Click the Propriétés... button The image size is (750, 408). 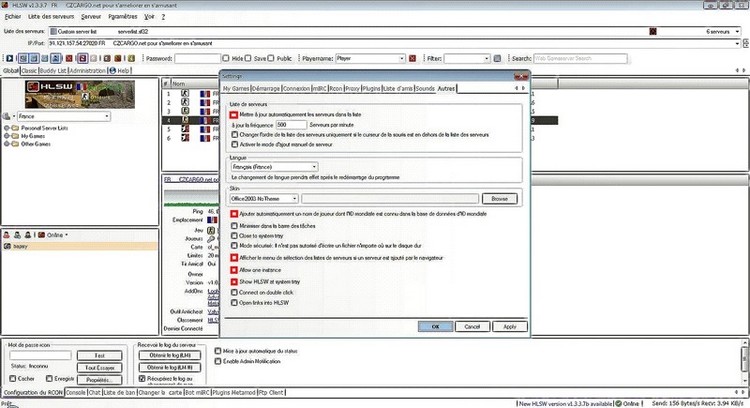(x=99, y=380)
